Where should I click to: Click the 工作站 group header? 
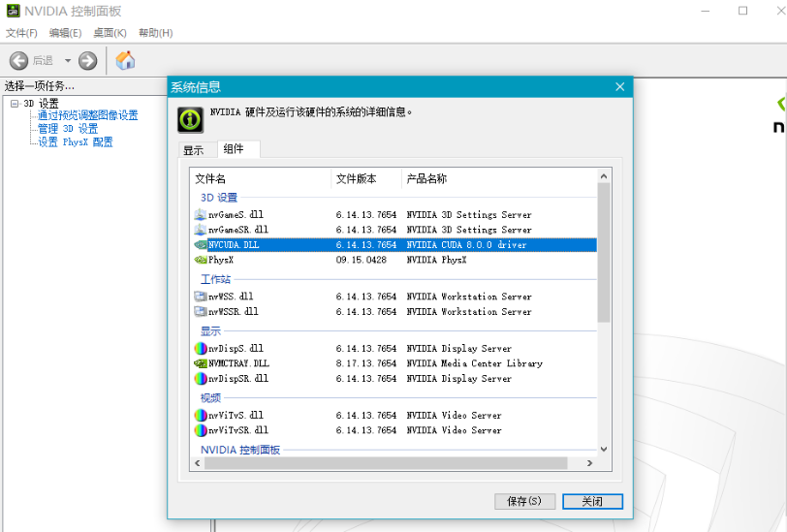click(x=216, y=279)
